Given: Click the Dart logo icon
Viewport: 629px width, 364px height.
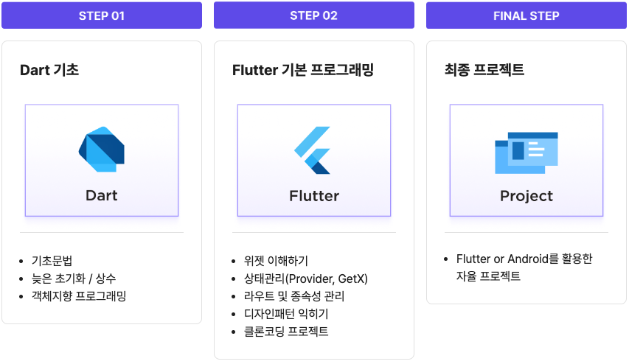Looking at the screenshot, I should (x=102, y=150).
